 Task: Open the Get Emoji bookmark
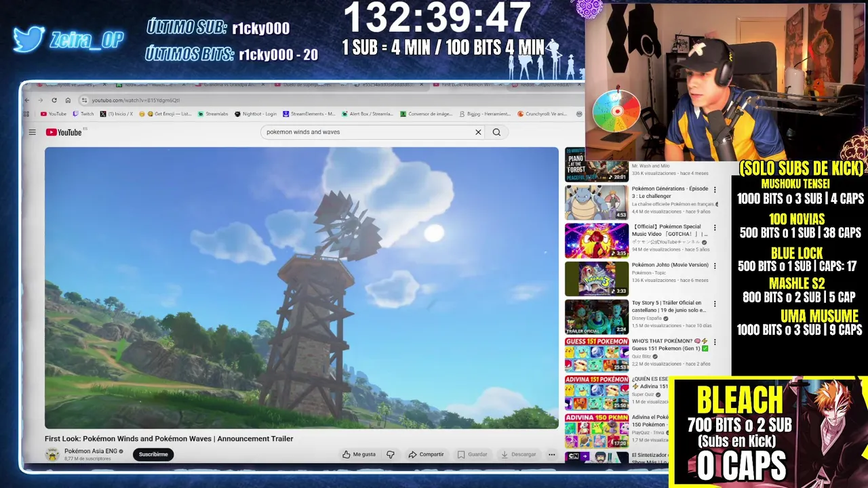point(165,114)
